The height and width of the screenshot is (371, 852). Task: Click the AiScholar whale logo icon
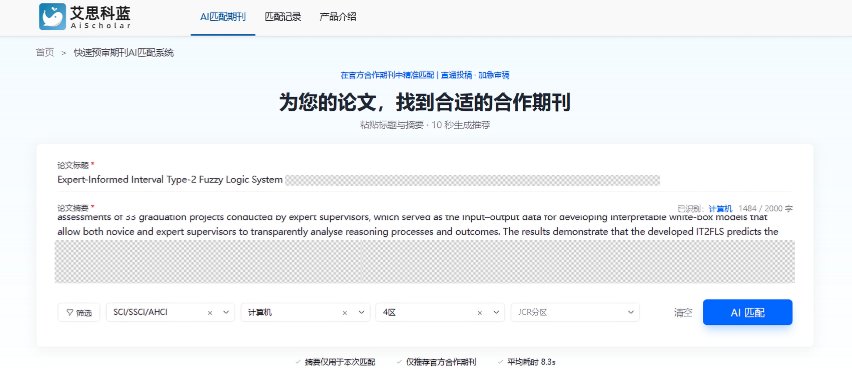point(53,16)
